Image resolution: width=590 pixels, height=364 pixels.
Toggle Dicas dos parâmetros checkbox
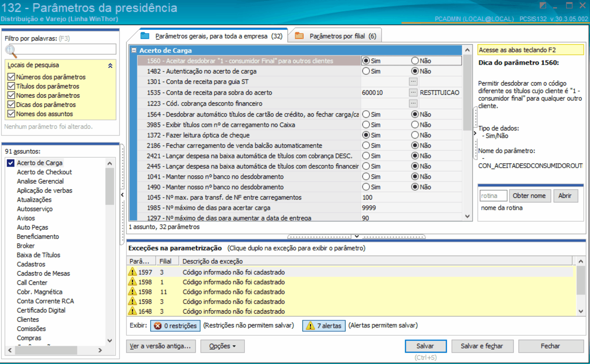[x=11, y=104]
